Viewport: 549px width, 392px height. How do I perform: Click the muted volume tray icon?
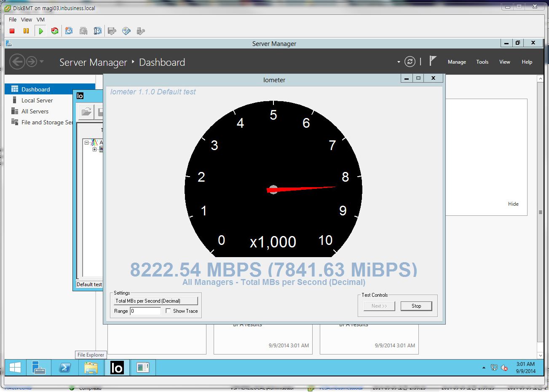[x=504, y=368]
